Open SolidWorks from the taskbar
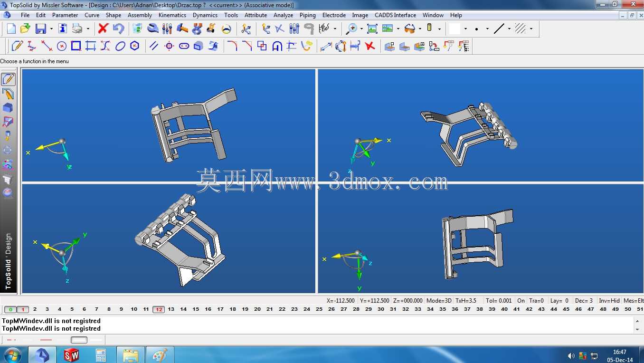 pos(72,355)
